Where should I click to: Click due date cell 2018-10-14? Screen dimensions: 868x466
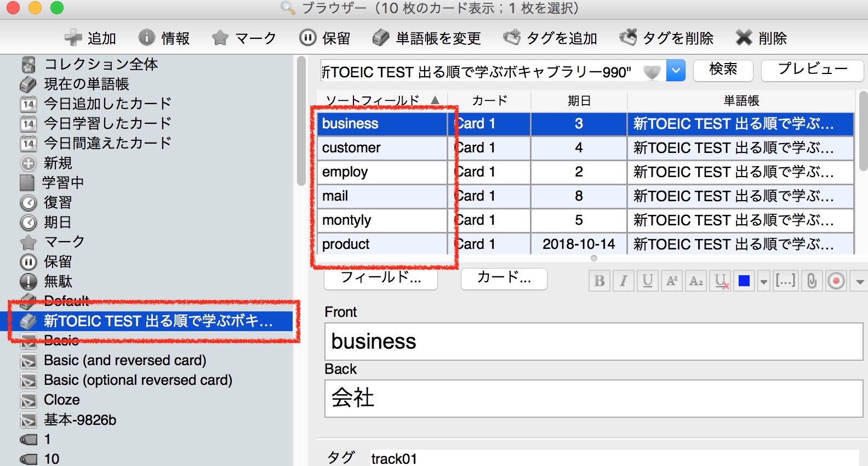tap(579, 244)
